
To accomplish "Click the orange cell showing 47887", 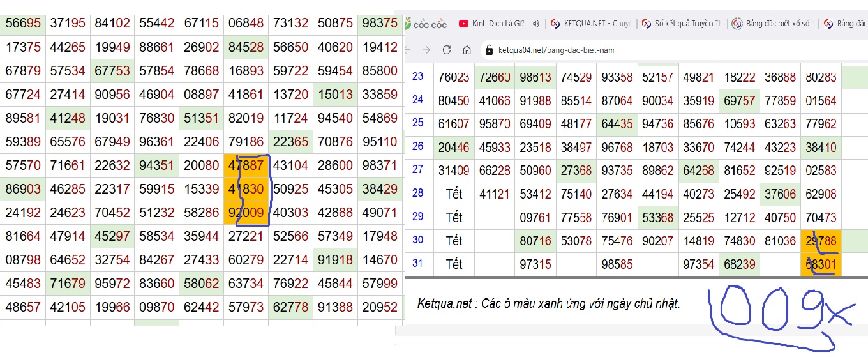I will [246, 165].
